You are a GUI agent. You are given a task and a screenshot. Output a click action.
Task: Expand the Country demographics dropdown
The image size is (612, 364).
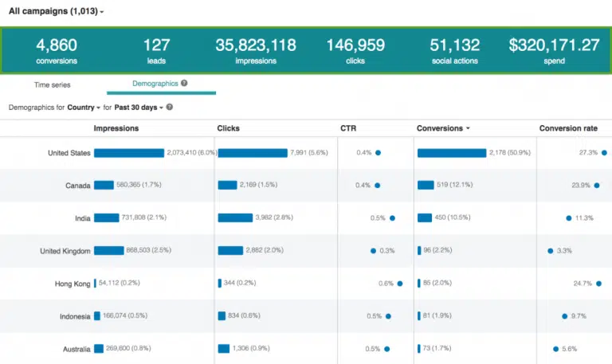[84, 107]
